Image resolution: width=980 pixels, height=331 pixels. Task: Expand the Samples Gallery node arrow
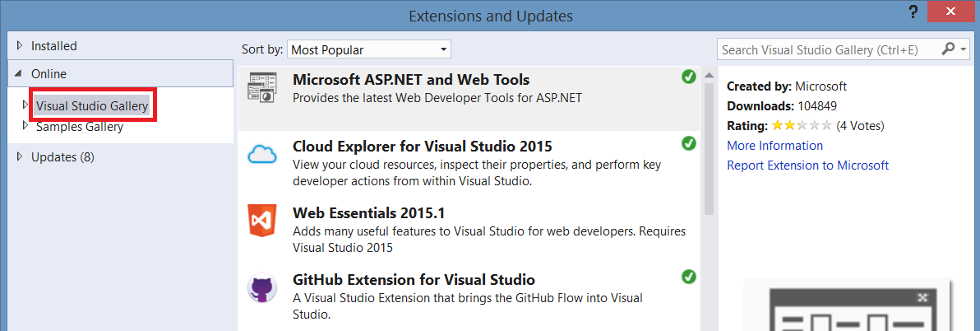coord(26,126)
